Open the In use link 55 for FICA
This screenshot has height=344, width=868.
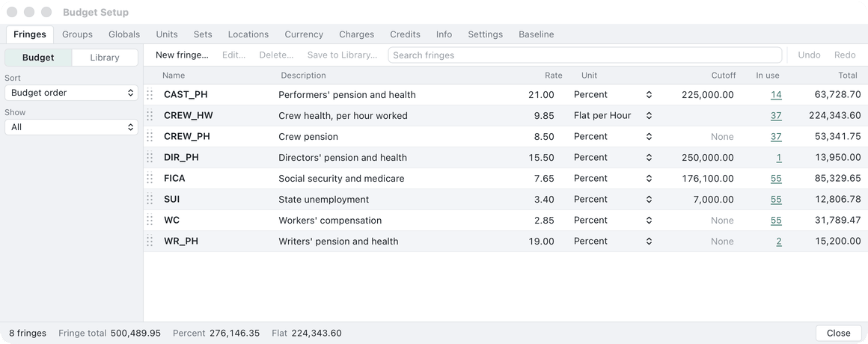click(776, 179)
